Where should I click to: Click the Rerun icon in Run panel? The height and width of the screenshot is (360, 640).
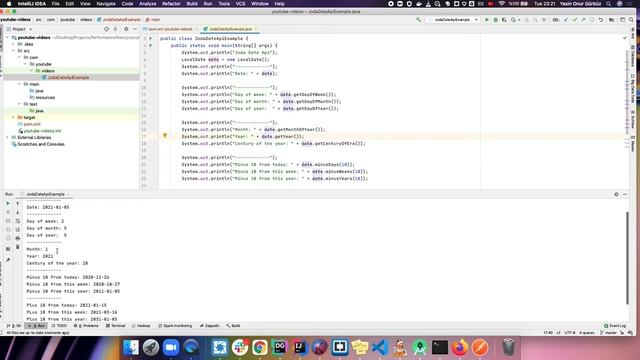click(8, 203)
